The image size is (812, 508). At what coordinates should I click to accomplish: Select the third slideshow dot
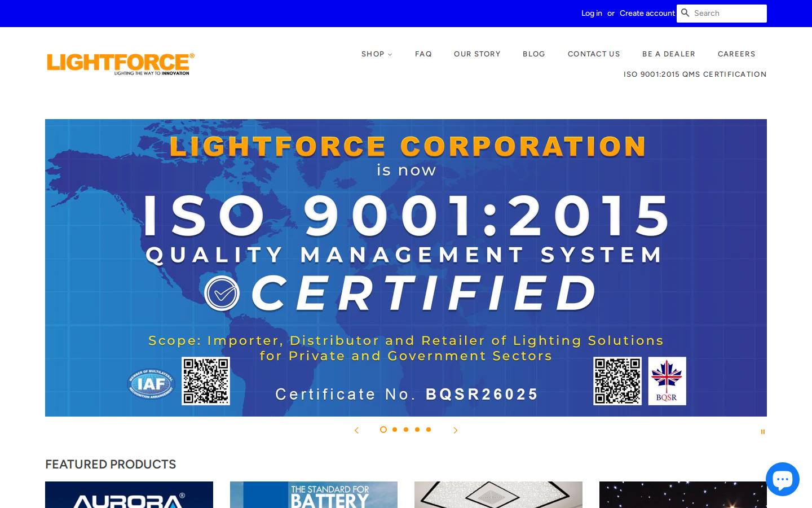point(406,430)
